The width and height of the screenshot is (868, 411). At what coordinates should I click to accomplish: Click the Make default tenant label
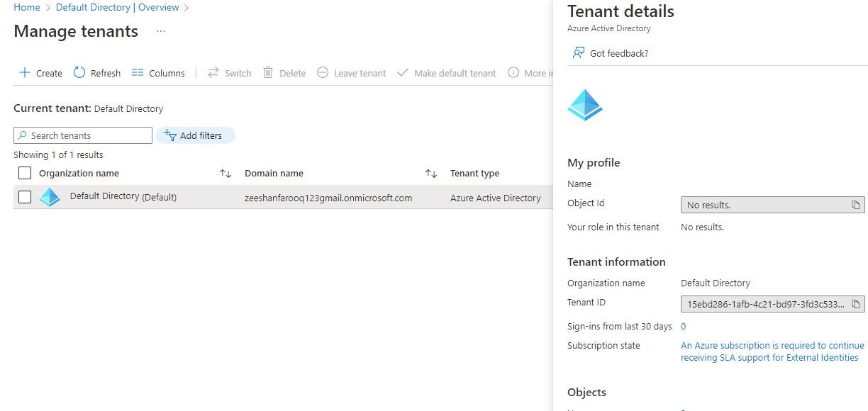455,73
